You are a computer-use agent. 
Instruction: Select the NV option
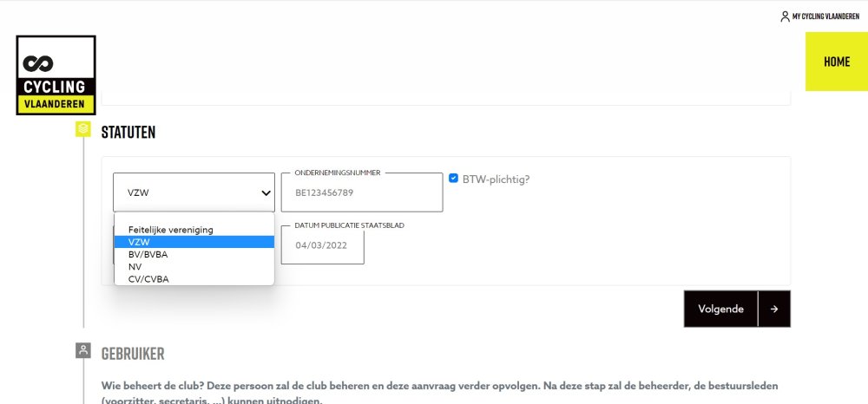tap(135, 266)
